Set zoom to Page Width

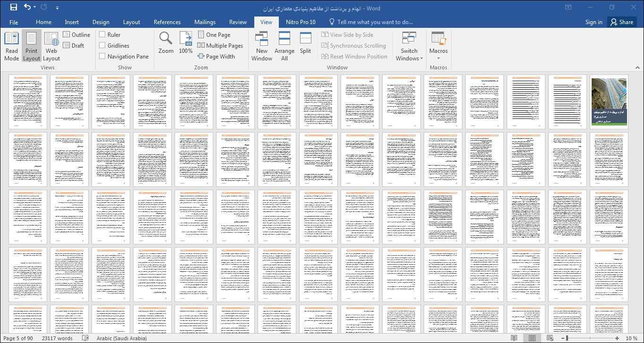[x=216, y=57]
